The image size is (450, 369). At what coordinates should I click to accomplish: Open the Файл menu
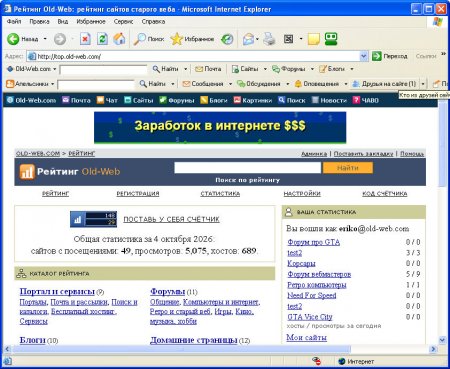(14, 22)
